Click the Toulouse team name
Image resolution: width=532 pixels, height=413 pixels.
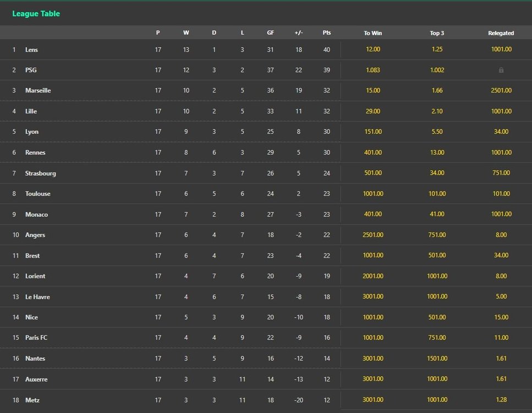pos(37,194)
